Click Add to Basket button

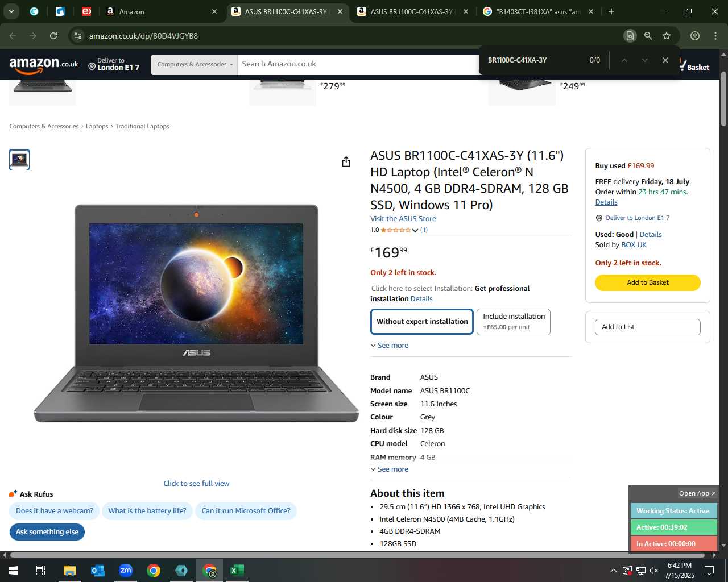[x=648, y=282]
